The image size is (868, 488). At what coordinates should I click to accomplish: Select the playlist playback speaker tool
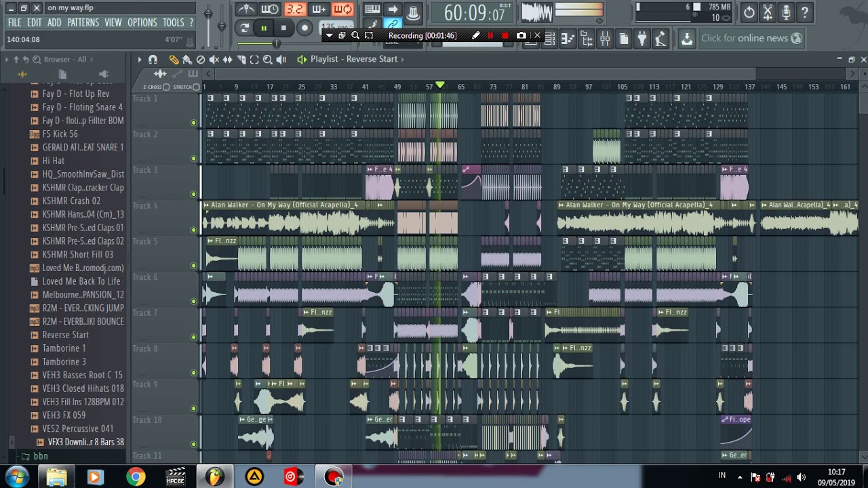(x=281, y=60)
